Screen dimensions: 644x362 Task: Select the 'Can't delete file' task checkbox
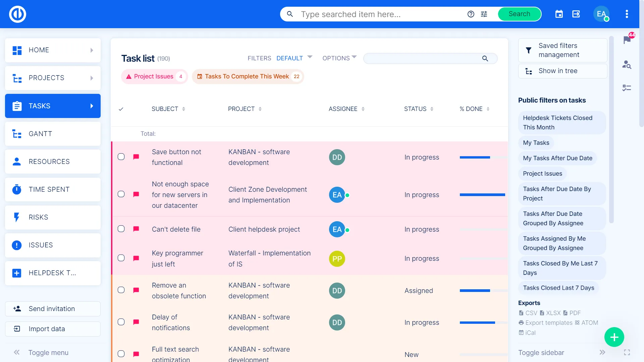(x=121, y=229)
